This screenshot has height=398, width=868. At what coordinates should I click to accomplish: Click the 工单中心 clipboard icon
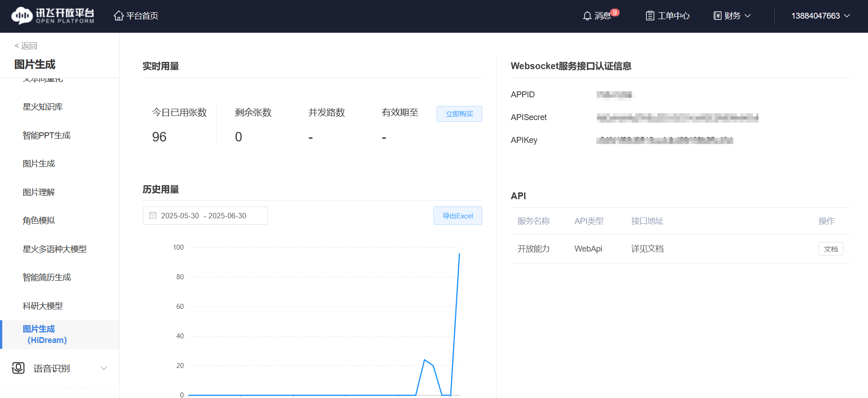point(651,16)
